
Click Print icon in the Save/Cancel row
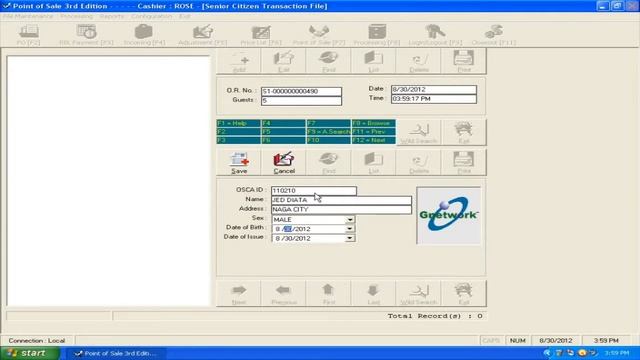[x=464, y=162]
